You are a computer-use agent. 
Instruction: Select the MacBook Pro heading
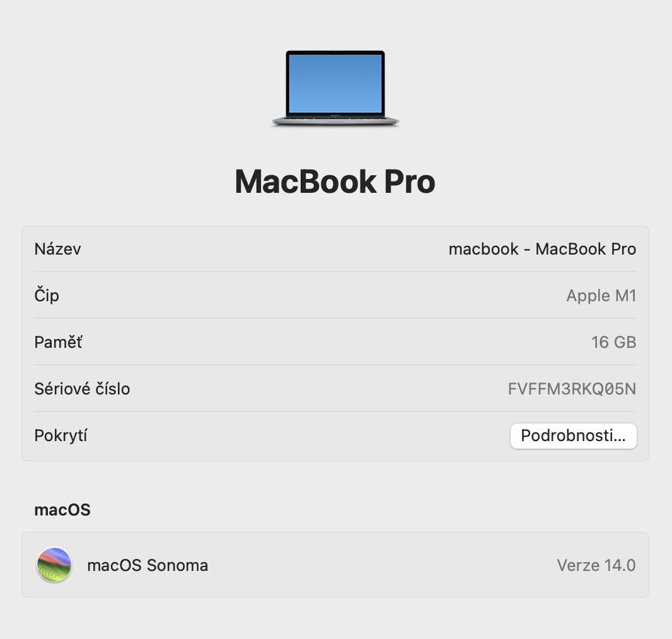[x=335, y=181]
